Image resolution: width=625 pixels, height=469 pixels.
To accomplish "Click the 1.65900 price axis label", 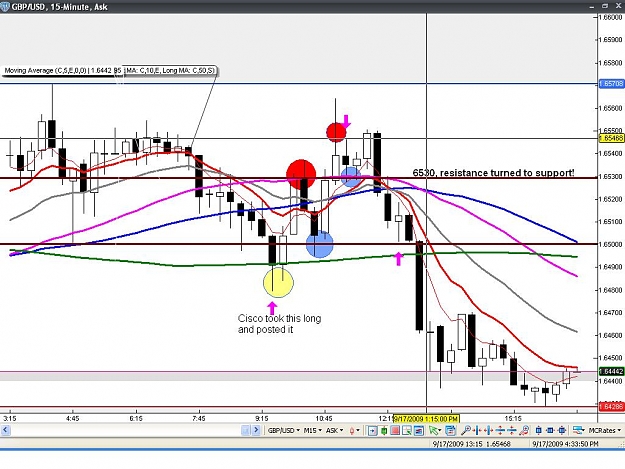I will 611,40.
